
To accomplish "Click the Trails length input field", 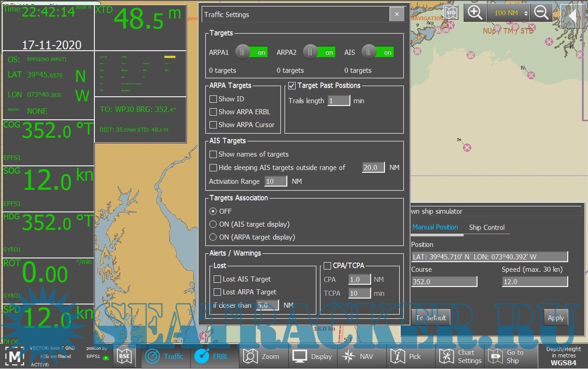I will 339,101.
